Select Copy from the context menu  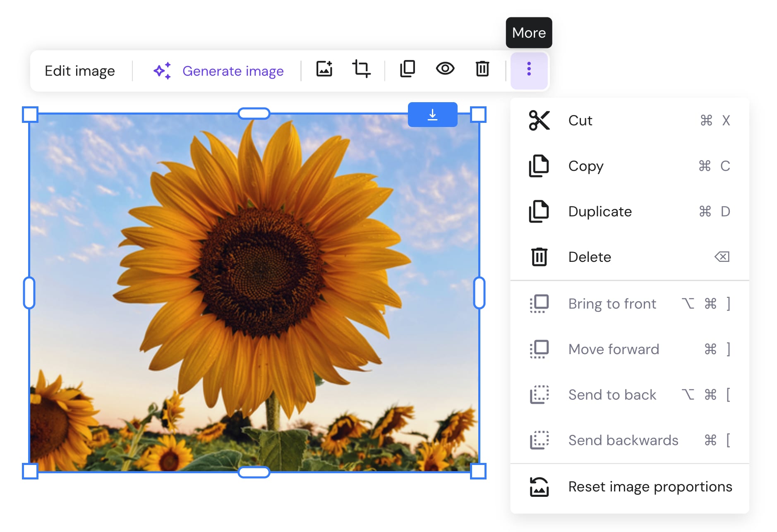click(x=585, y=166)
